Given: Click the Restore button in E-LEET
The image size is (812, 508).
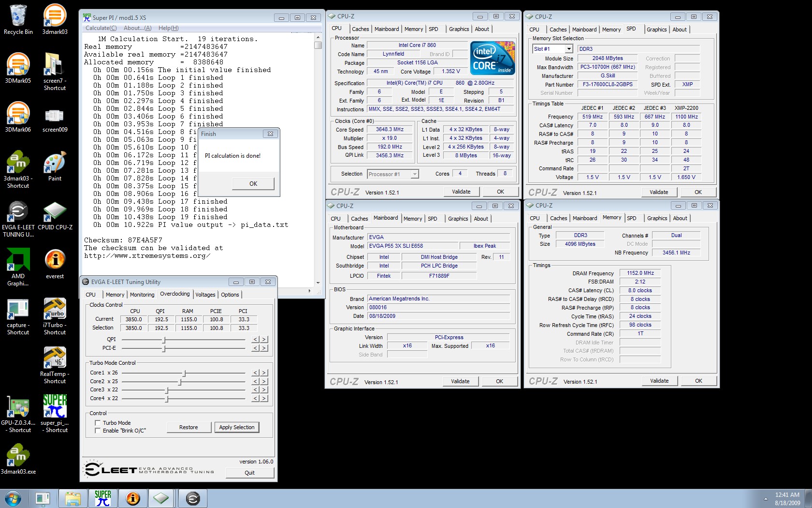Looking at the screenshot, I should click(x=188, y=427).
